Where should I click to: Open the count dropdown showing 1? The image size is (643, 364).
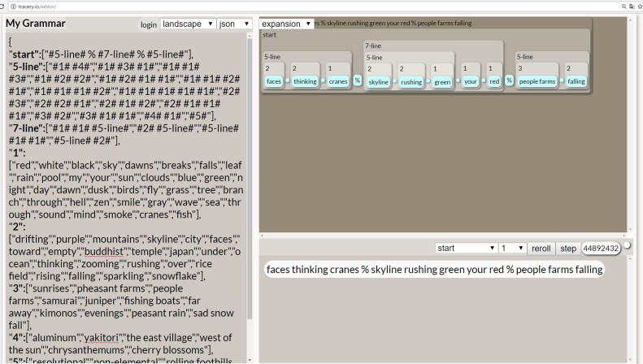511,248
